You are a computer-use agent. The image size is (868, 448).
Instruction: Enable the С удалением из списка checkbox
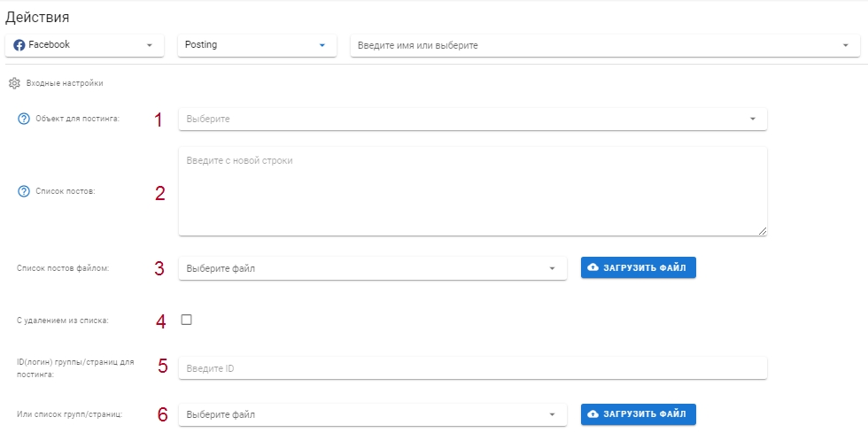coord(187,320)
